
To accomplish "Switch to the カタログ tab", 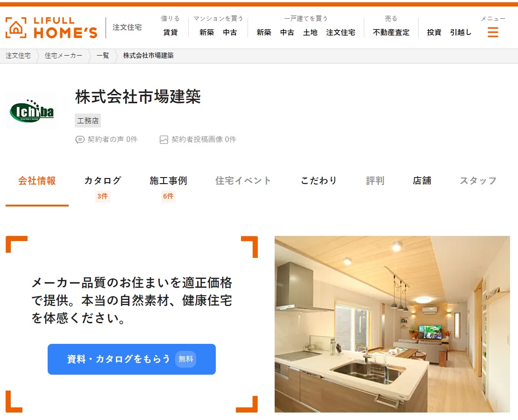I will [103, 181].
